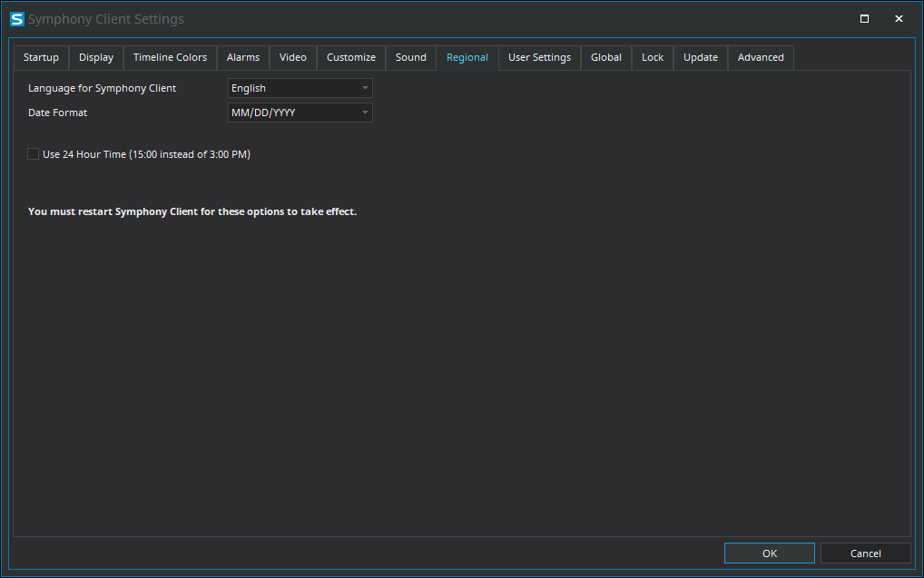The height and width of the screenshot is (578, 924).
Task: Enable Use 24 Hour Time checkbox
Action: [33, 154]
